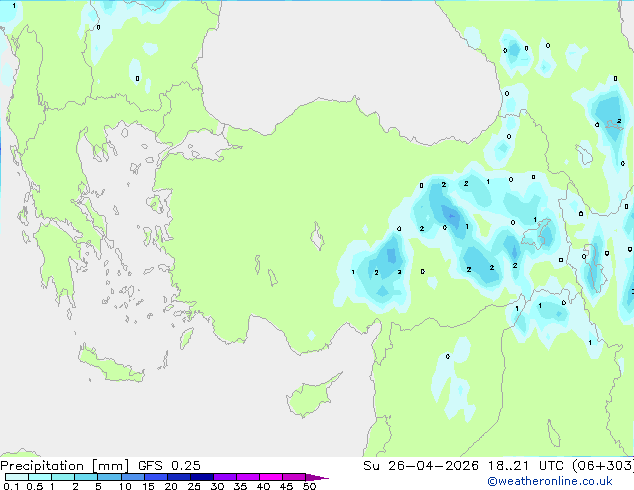
Task: Click the '(06+303)' forecast run text
Action: point(603,466)
